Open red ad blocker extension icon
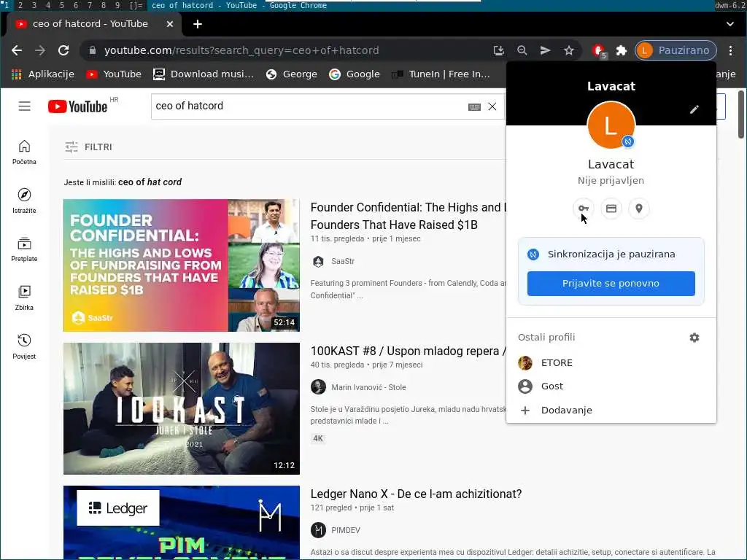The height and width of the screenshot is (560, 747). [x=599, y=50]
